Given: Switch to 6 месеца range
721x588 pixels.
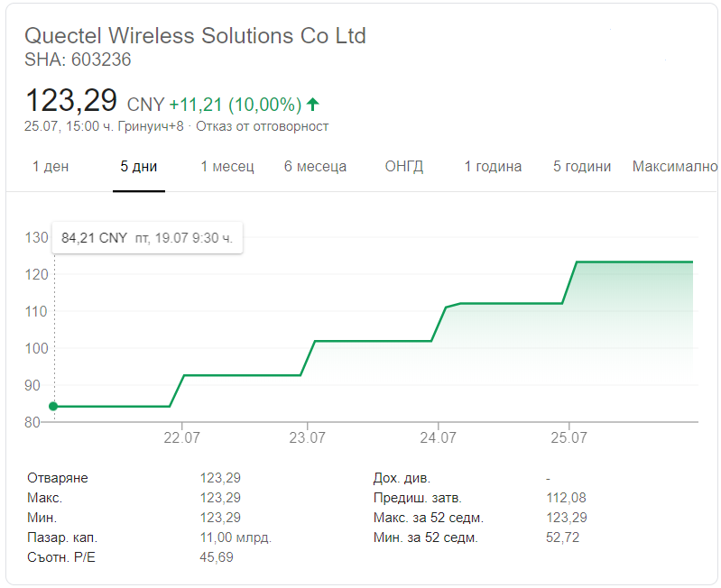Looking at the screenshot, I should [x=316, y=166].
